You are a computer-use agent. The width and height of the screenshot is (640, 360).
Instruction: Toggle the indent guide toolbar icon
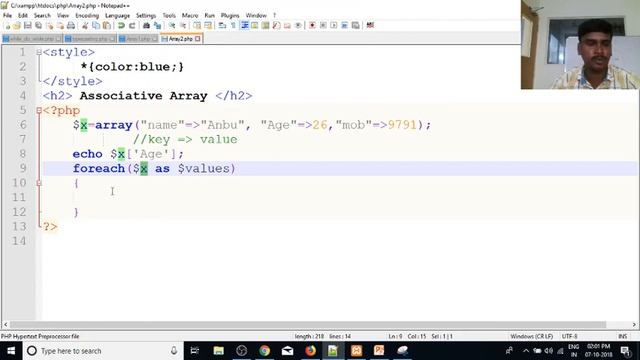[x=244, y=26]
